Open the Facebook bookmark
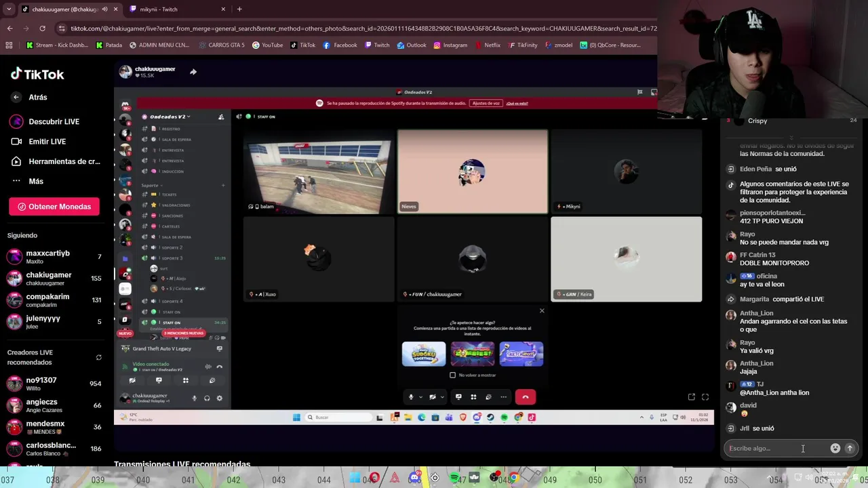Screen dimensions: 868x488 [340, 45]
